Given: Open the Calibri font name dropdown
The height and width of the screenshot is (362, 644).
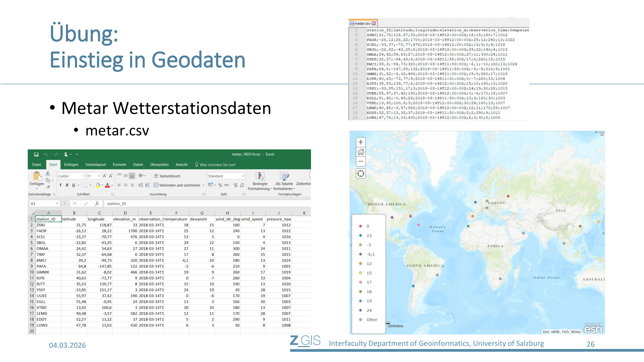Looking at the screenshot, I should click(x=84, y=176).
